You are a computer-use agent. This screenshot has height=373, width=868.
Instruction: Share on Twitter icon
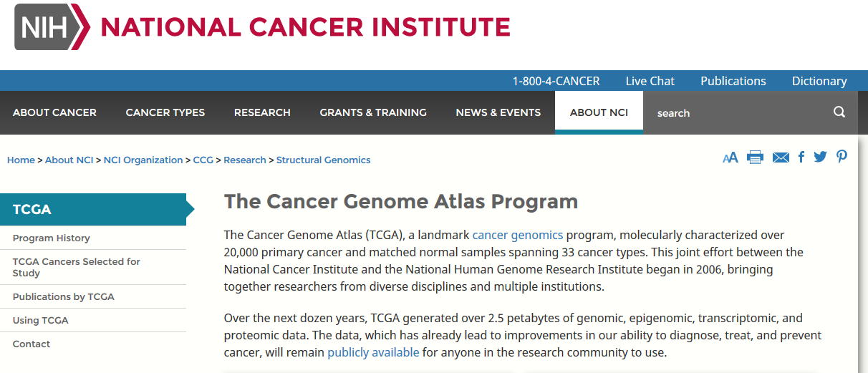[820, 158]
